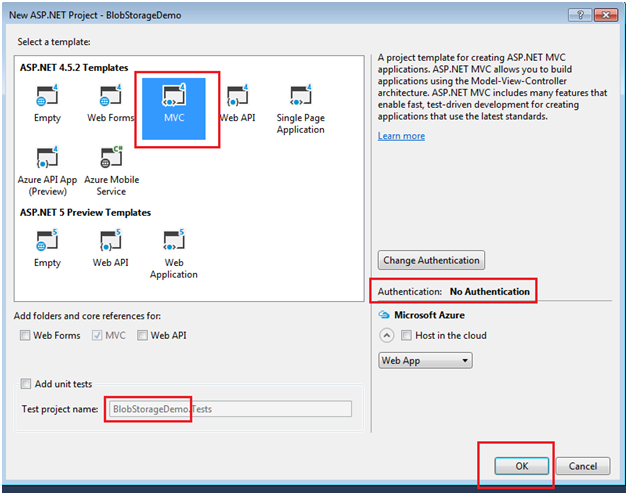Click the Microsoft Azure section label
628x495 pixels.
pos(429,315)
